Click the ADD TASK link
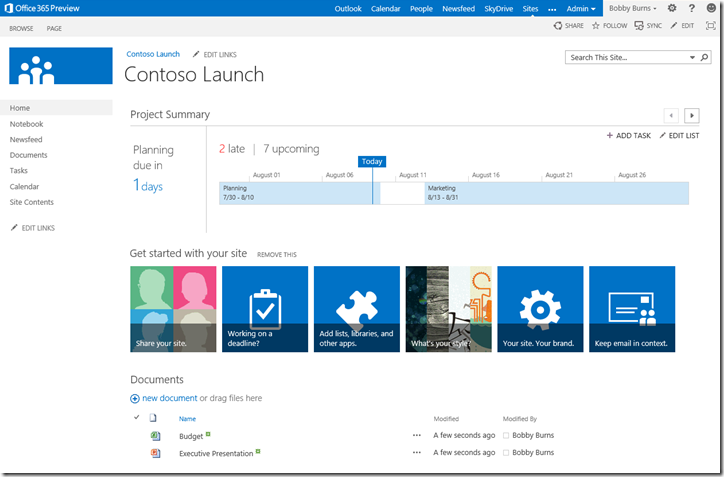The image size is (724, 477). pyautogui.click(x=628, y=135)
